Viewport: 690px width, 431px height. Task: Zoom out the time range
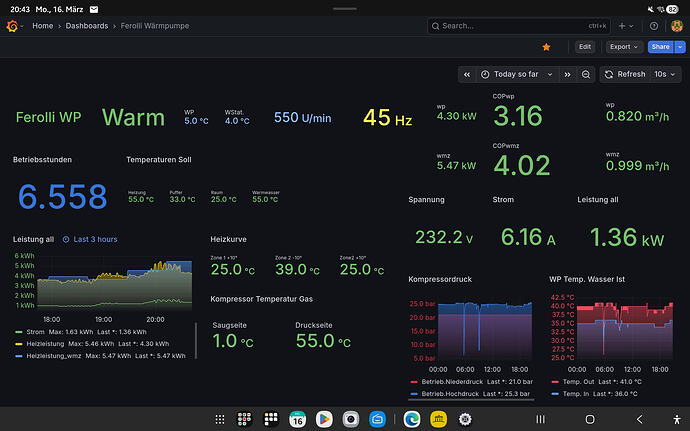[586, 74]
